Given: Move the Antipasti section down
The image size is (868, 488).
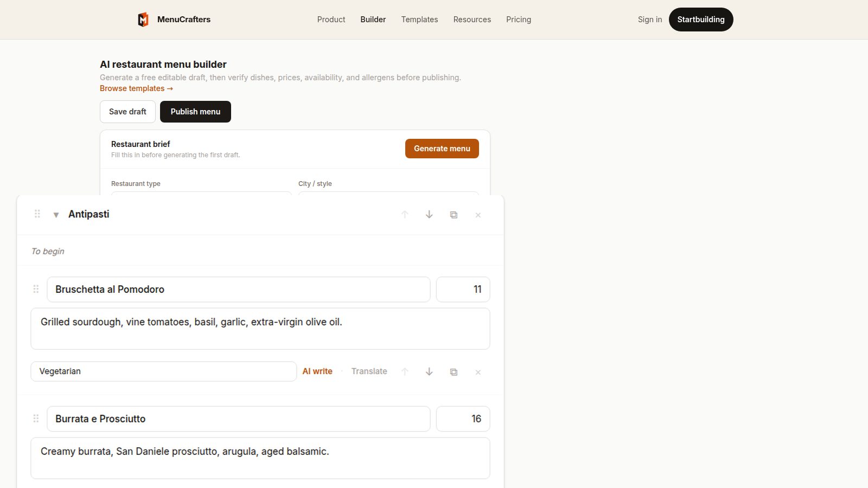Looking at the screenshot, I should coord(429,215).
